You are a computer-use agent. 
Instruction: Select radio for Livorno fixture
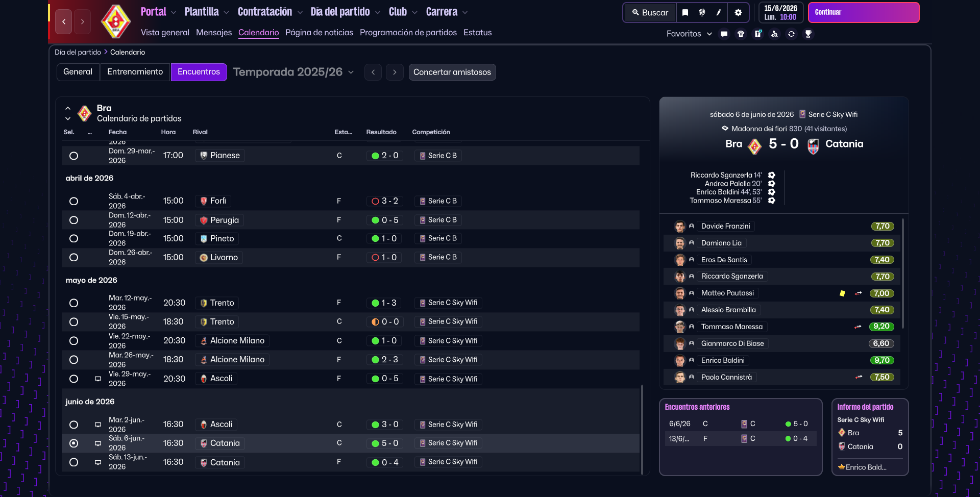tap(74, 258)
